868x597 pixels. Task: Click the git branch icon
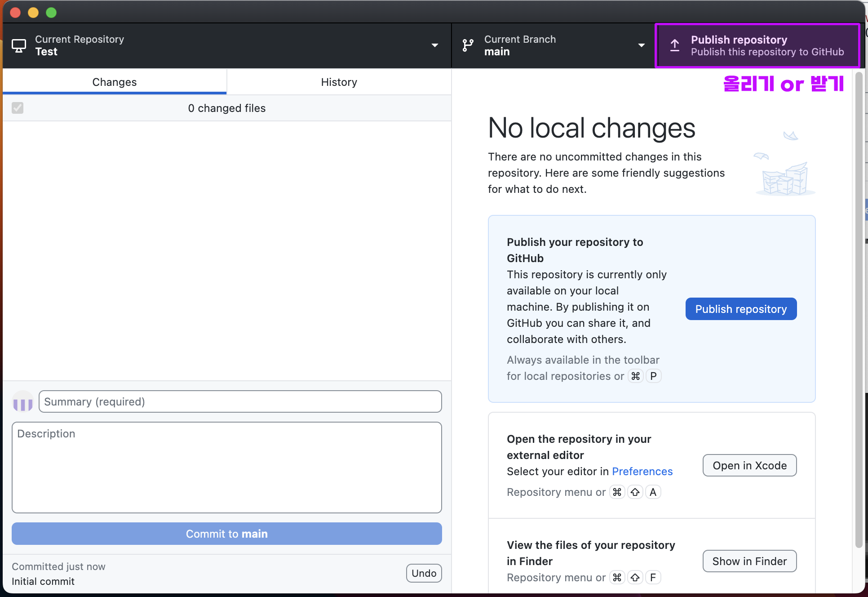468,45
